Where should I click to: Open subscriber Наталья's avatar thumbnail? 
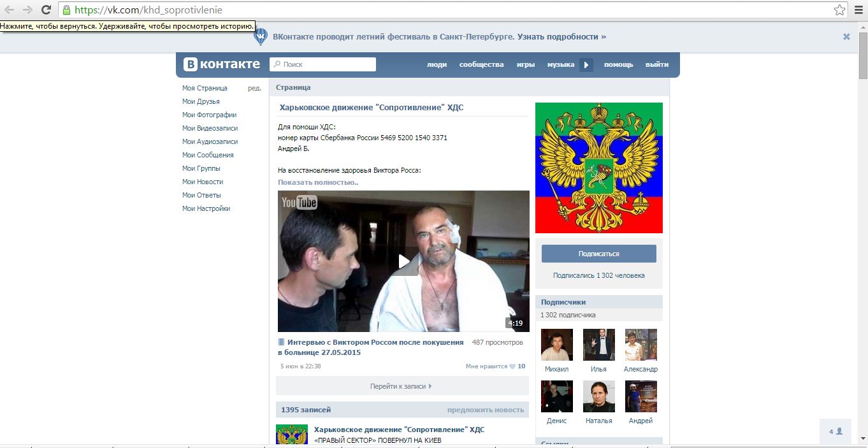click(x=599, y=396)
